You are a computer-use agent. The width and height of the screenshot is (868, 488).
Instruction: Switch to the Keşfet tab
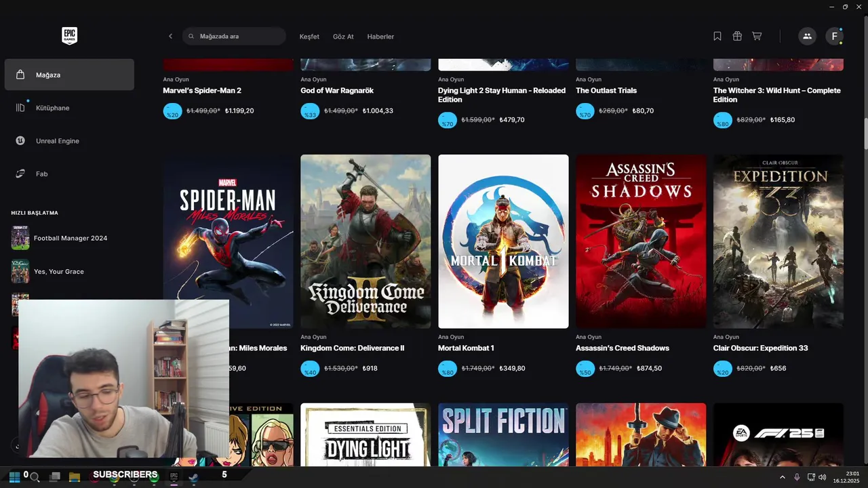tap(309, 37)
